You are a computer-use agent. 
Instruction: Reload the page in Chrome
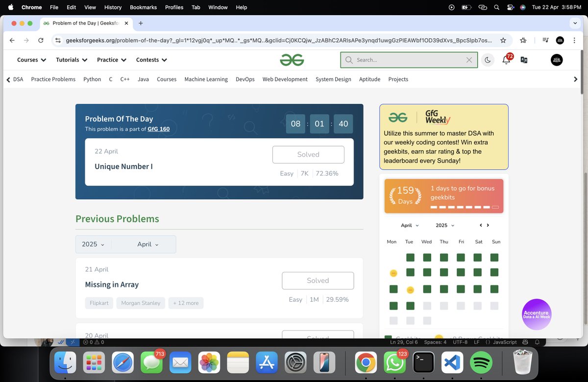[41, 40]
